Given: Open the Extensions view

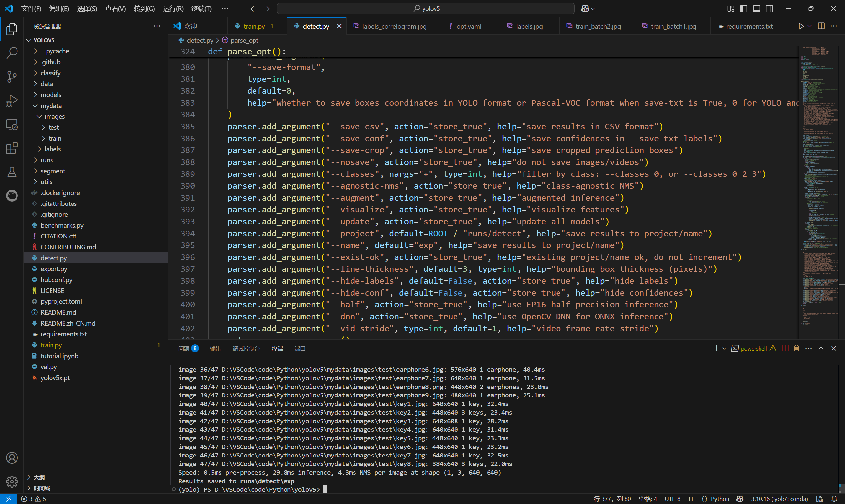Looking at the screenshot, I should [12, 148].
